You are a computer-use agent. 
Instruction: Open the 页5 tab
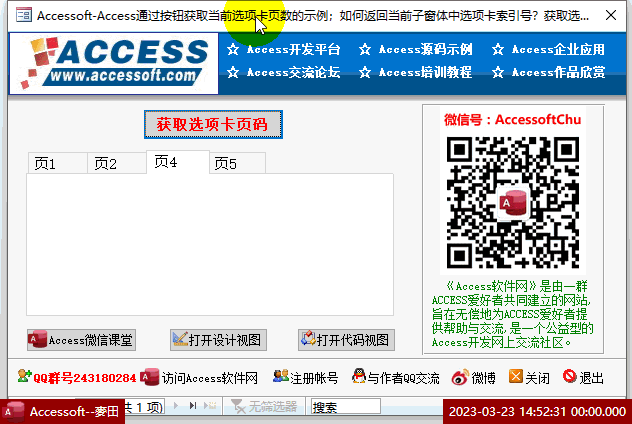pos(237,164)
